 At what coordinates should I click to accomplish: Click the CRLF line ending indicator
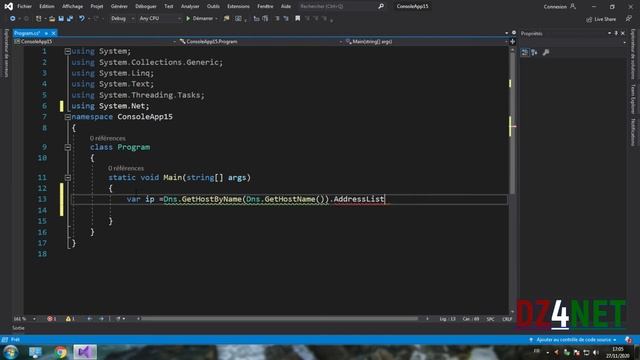(x=507, y=319)
